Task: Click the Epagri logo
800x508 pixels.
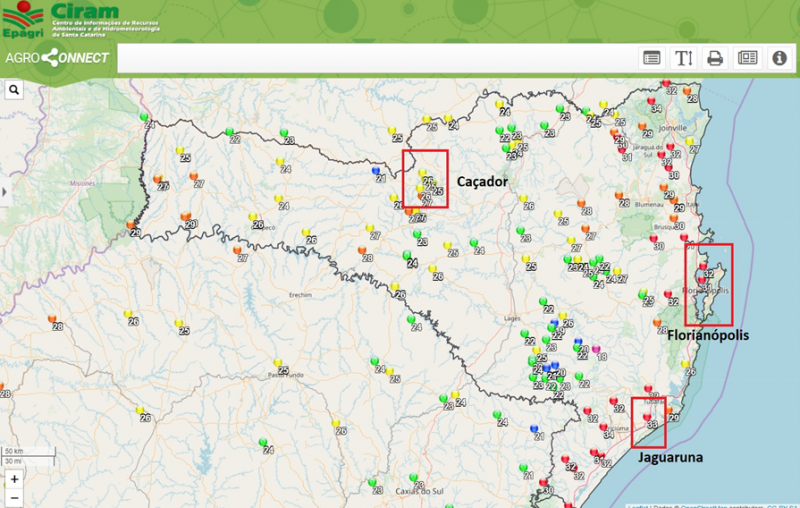Action: coord(23,19)
